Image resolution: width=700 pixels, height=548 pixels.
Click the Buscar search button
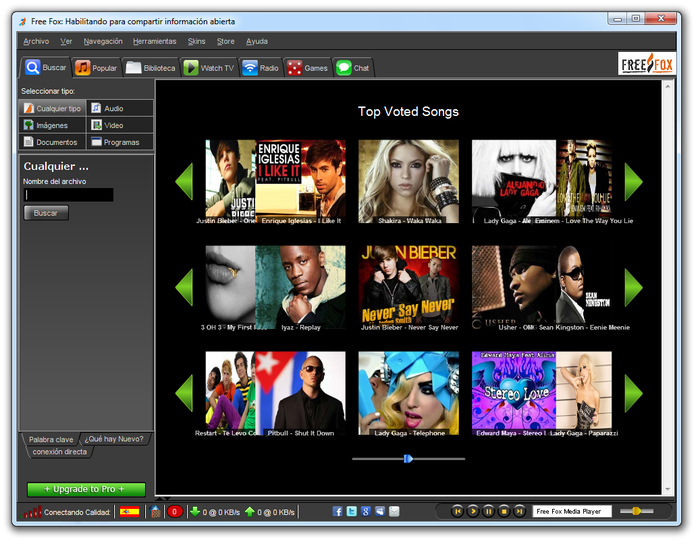(46, 213)
